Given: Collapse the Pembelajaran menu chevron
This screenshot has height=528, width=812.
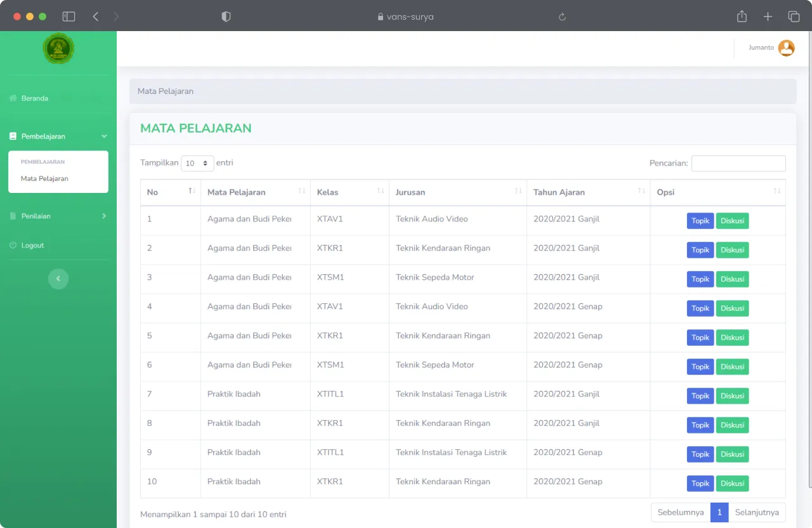Looking at the screenshot, I should 104,136.
